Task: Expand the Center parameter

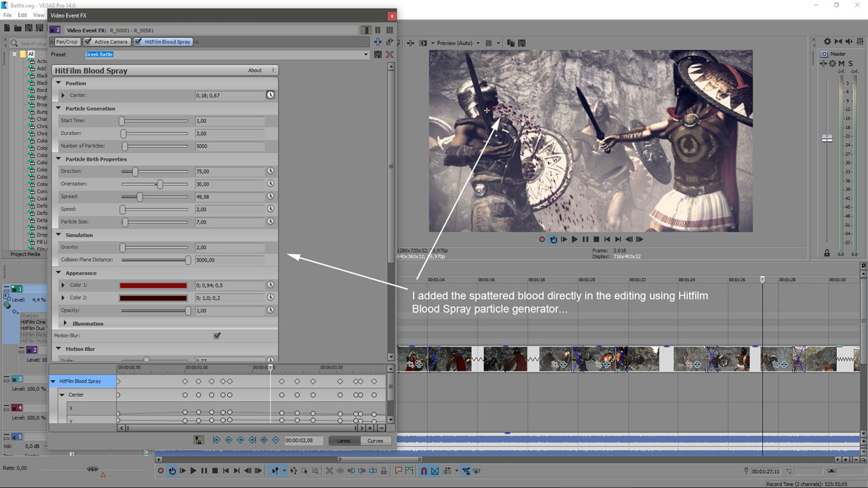Action: (x=64, y=96)
